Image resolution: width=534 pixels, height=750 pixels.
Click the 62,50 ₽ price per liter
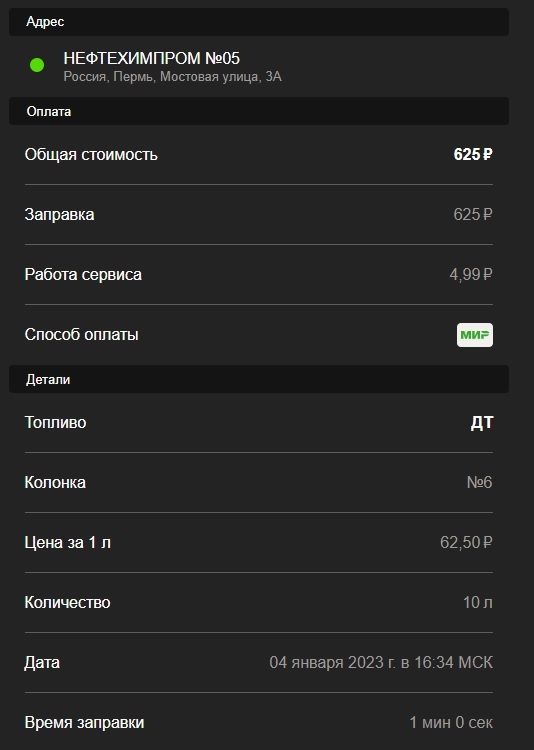click(466, 542)
